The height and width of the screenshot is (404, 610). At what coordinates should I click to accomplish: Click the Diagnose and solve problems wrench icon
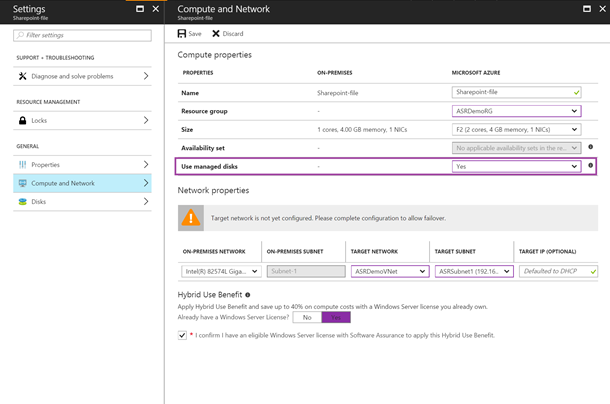(x=23, y=76)
